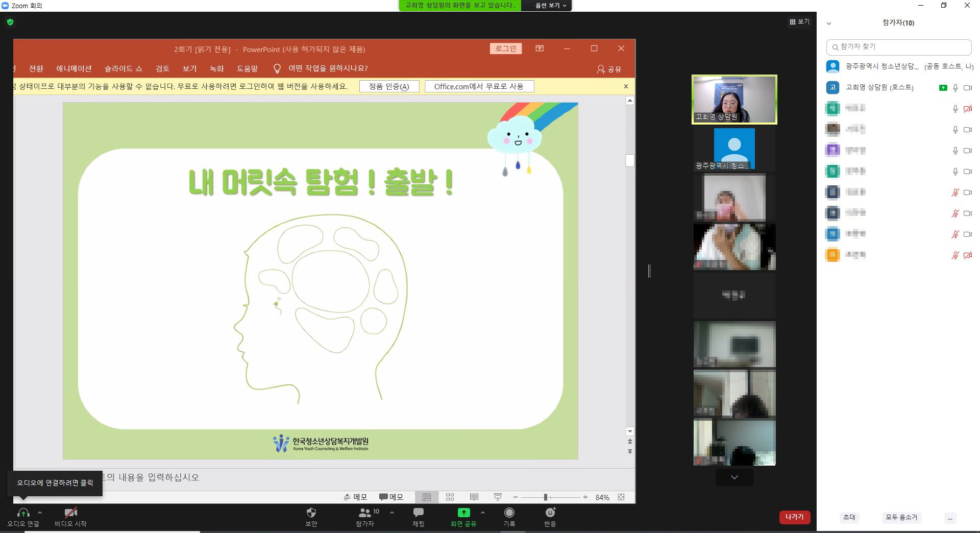Screen dimensions: 980x533
Task: Click the green Share Screen icon
Action: [463, 513]
